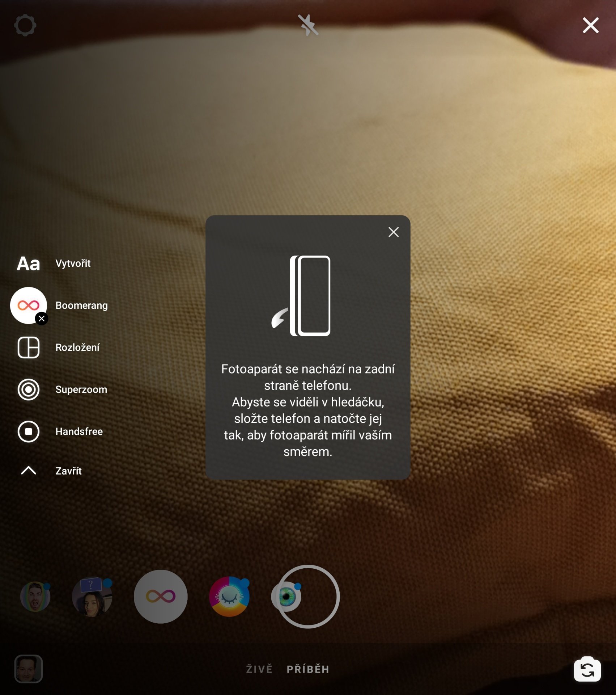Select the Boomerang effect in carousel
Image resolution: width=616 pixels, height=695 pixels.
[x=161, y=597]
